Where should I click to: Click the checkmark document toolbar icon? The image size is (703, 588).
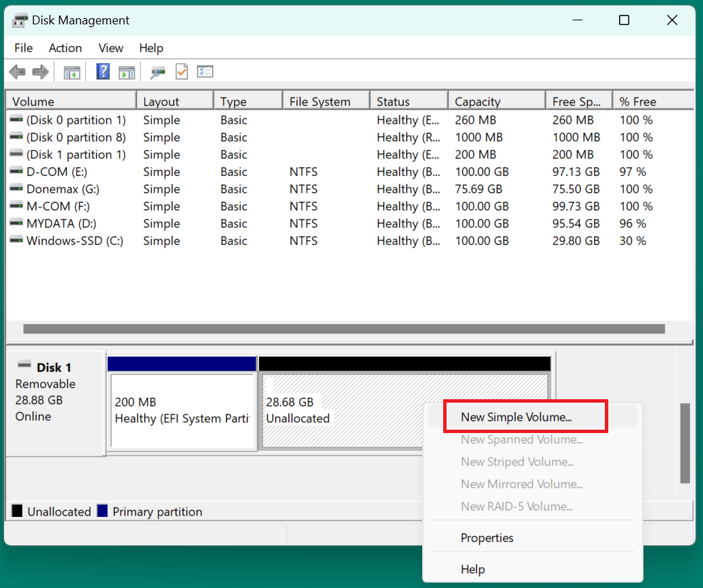pyautogui.click(x=181, y=72)
